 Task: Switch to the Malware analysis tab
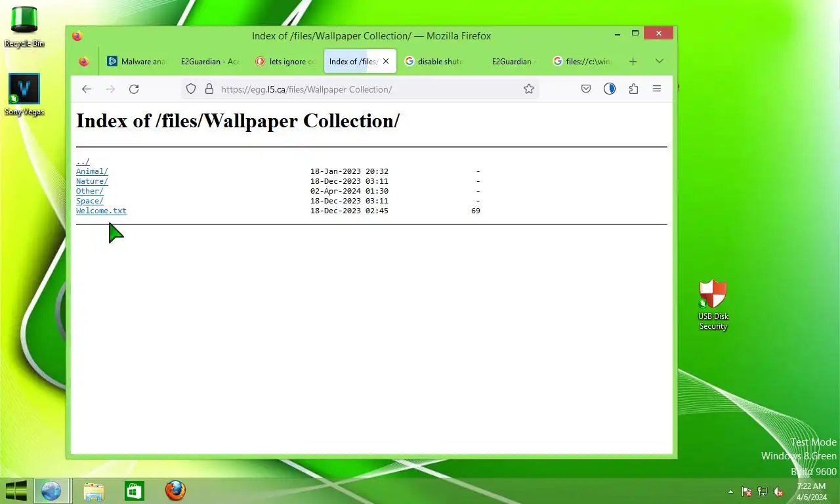[x=136, y=62]
